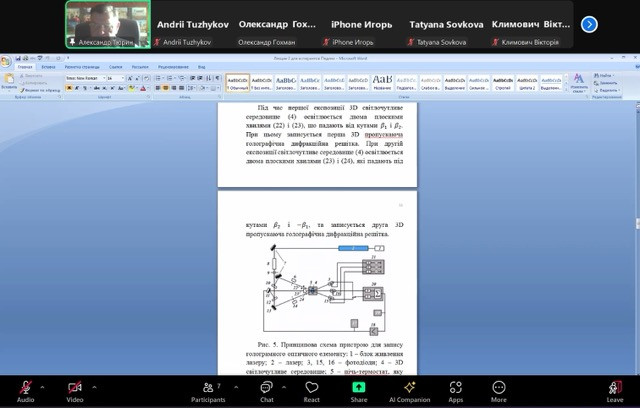
Task: Click Заменить (Replace) in editing group
Action: click(606, 83)
